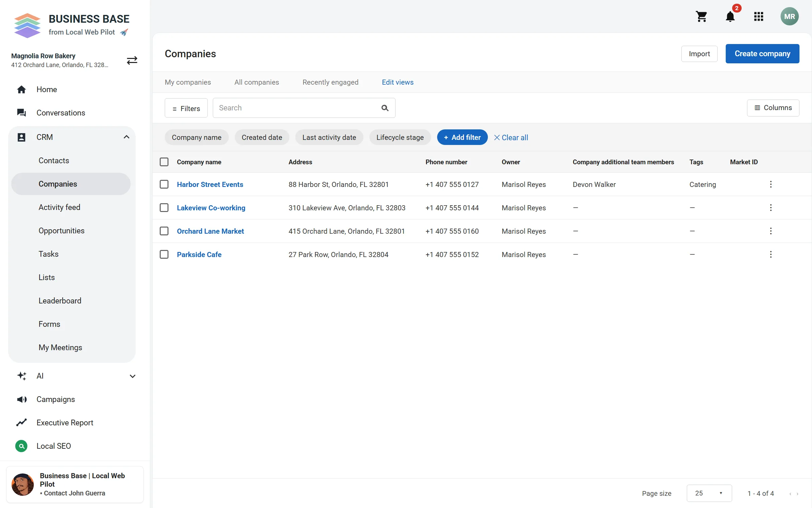Click the Local SEO green icon
Viewport: 812px width, 508px height.
point(21,446)
